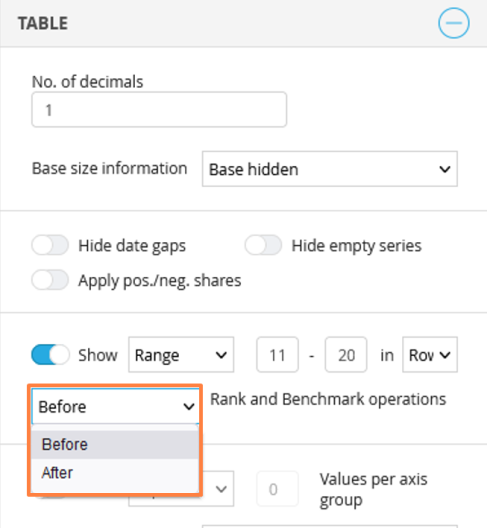Click the No. of decimals field
This screenshot has width=487, height=528.
click(159, 109)
